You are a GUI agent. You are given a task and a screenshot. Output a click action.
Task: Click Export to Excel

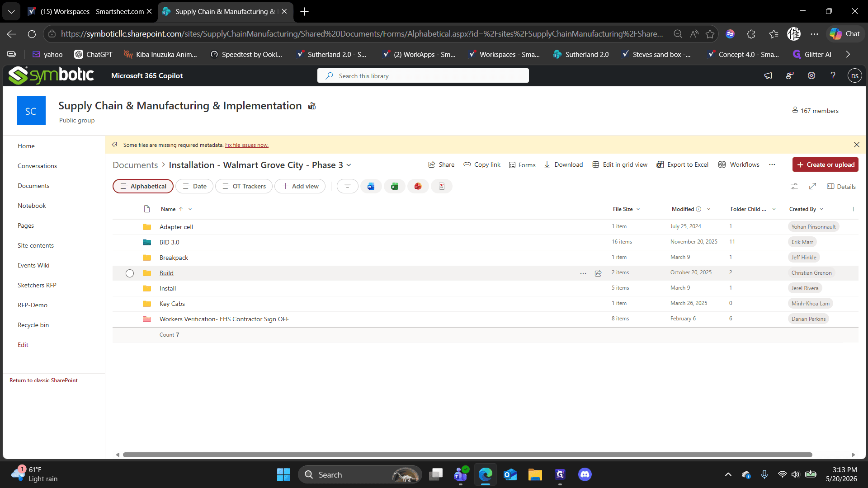point(683,164)
